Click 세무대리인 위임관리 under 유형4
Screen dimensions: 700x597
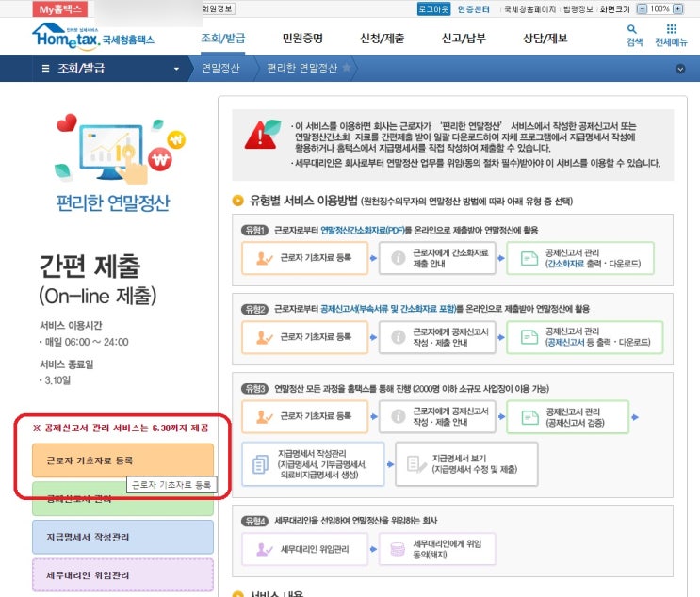(305, 549)
